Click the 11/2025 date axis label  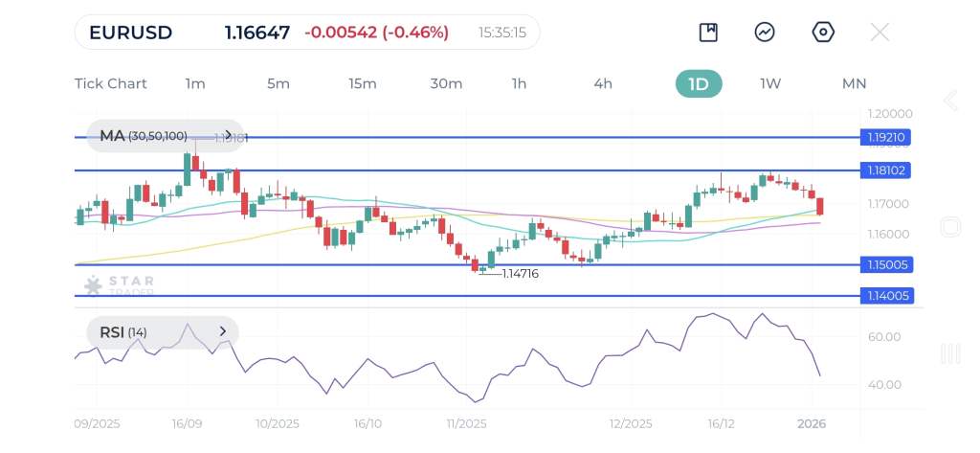[x=465, y=423]
